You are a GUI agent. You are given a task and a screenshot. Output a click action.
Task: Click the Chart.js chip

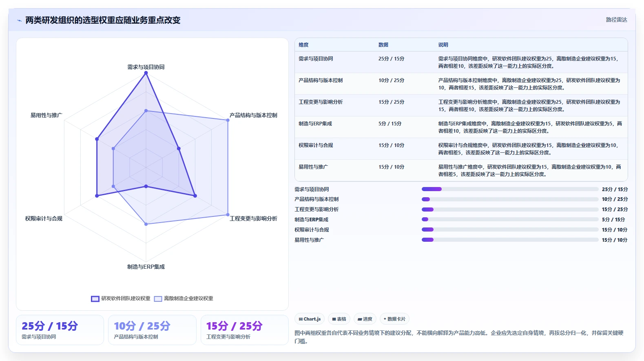click(x=310, y=319)
